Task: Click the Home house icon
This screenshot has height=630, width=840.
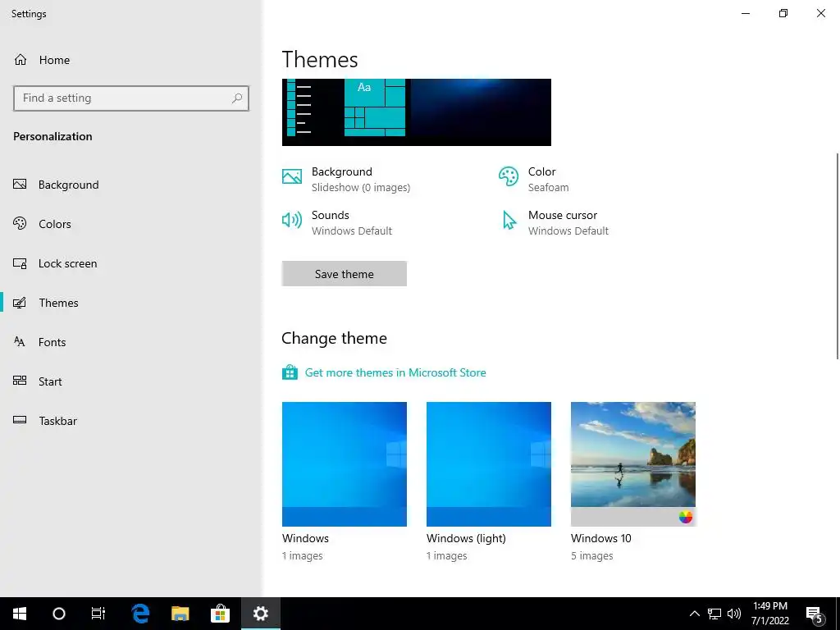Action: click(21, 59)
